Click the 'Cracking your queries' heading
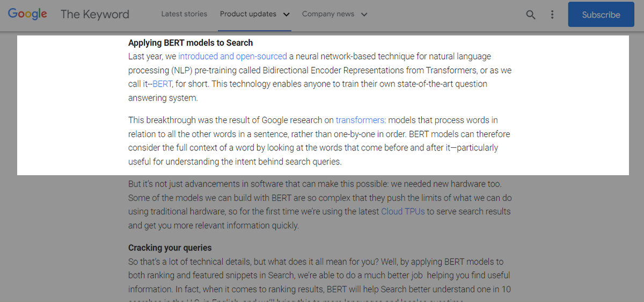Image resolution: width=644 pixels, height=302 pixels. (x=170, y=248)
